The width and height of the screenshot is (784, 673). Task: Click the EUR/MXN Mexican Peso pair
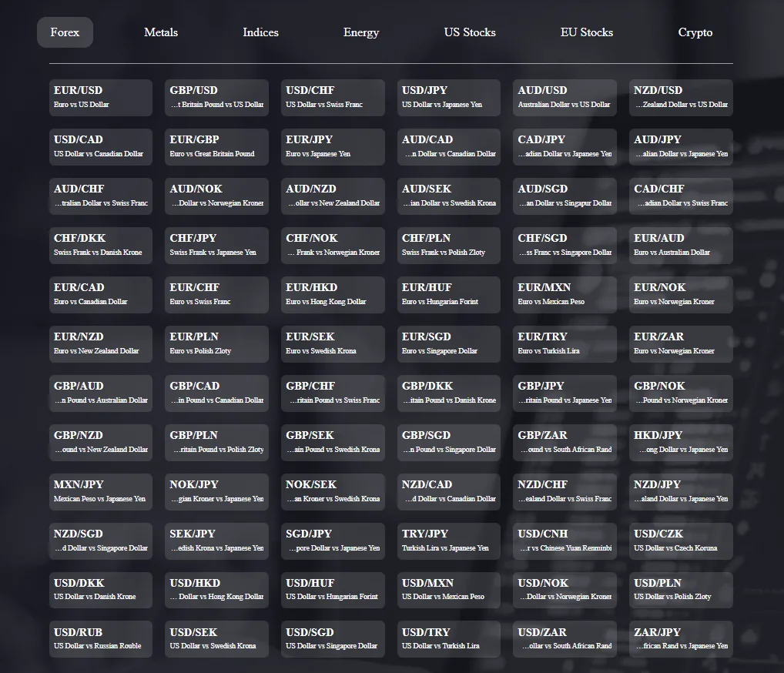point(565,294)
